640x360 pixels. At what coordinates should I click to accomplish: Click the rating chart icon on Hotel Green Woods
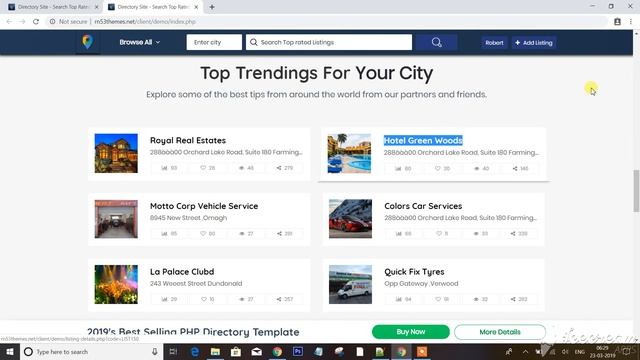[398, 168]
